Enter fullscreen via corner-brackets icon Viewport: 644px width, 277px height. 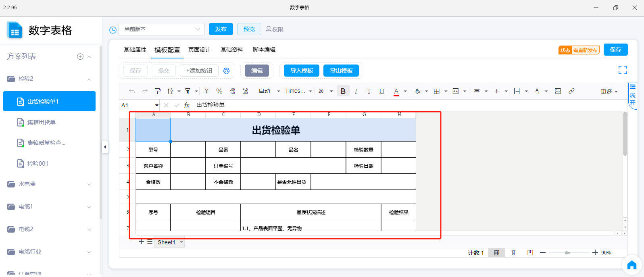coord(623,70)
